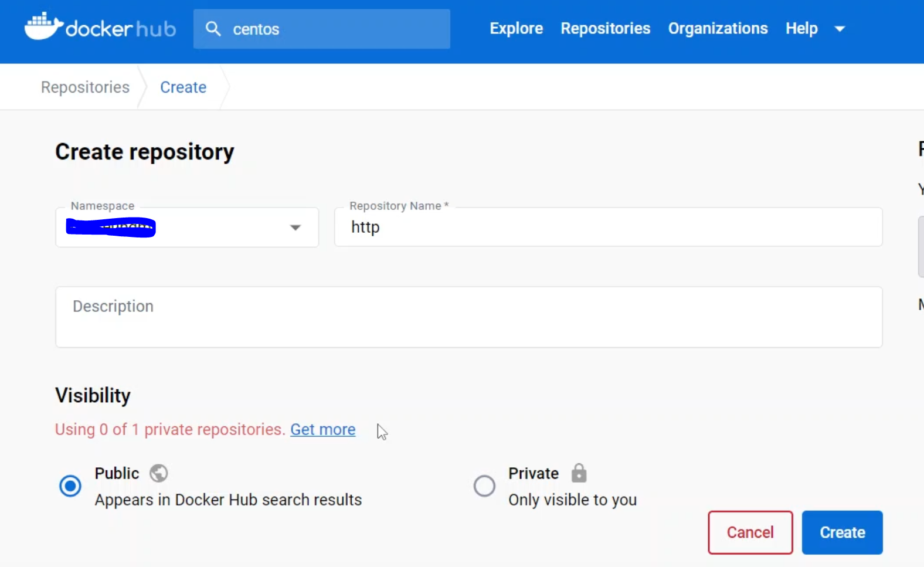924x567 pixels.
Task: Click the blue Create button
Action: point(843,532)
